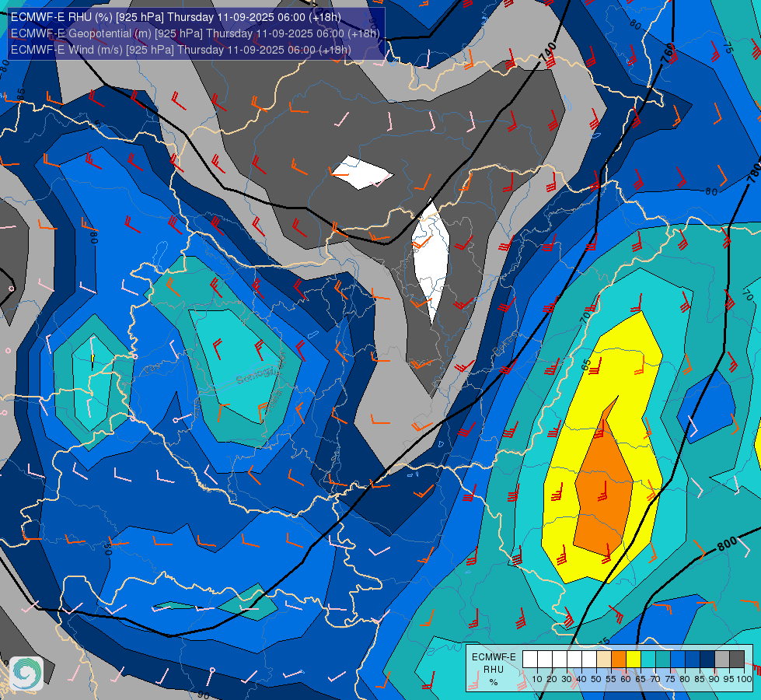Click the ECMWF-E RHU % legend label

coord(494,670)
